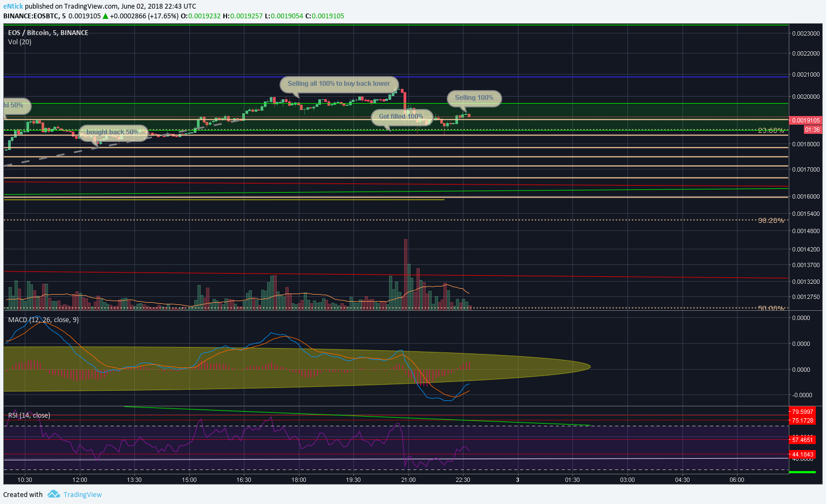Screen dimensions: 826x504
Task: Click the 18:00 time axis label
Action: (299, 480)
